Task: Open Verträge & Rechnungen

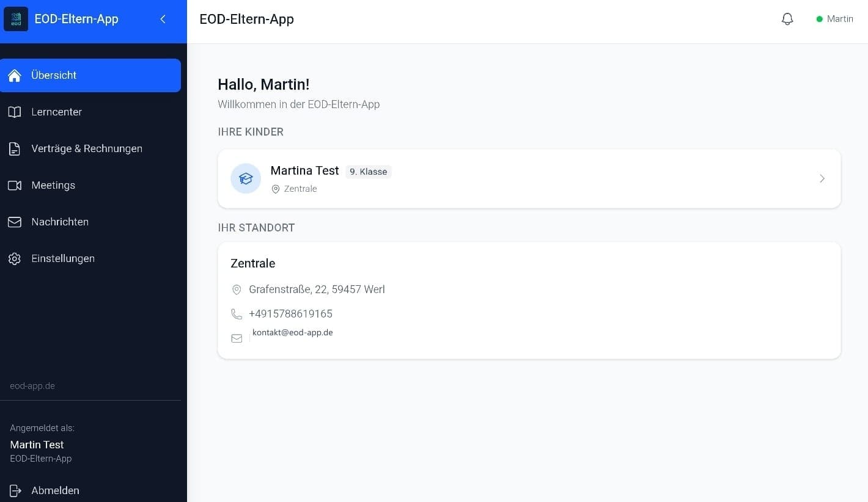Action: pyautogui.click(x=90, y=148)
